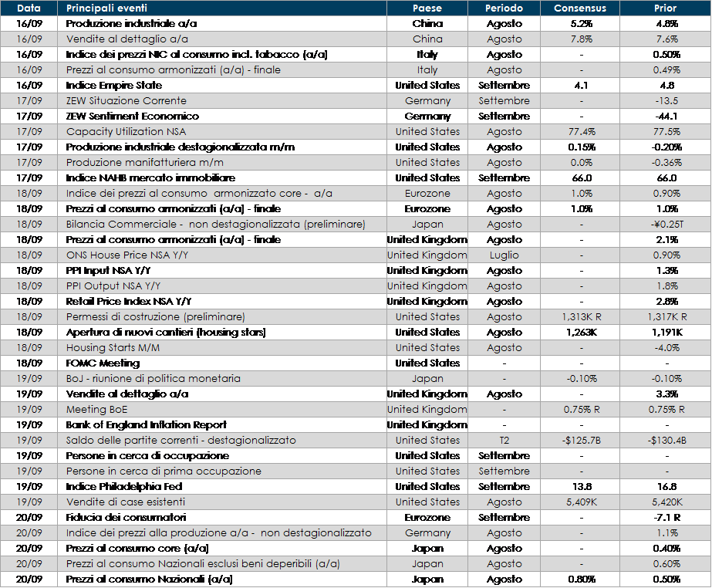Click the Permessi di costruzione (preliminare) event
Viewport: 712px width, 588px height.
coord(155,317)
